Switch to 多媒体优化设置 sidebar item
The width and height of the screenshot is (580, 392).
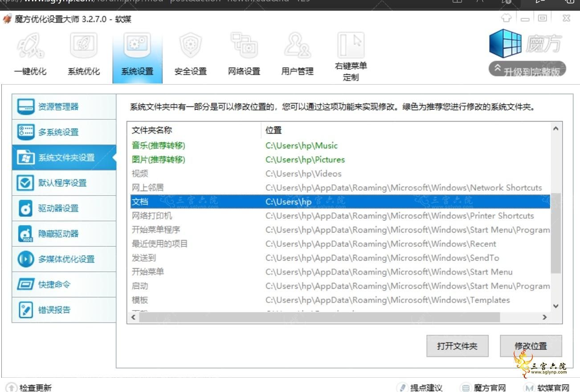tap(64, 259)
